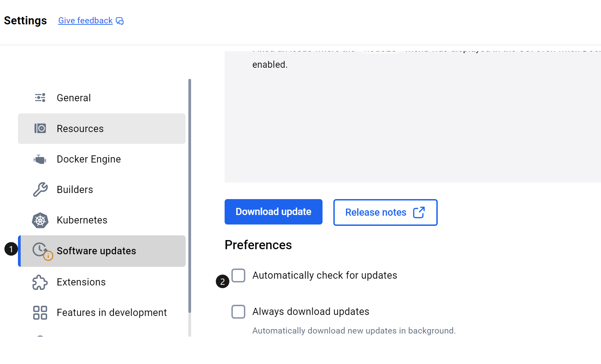Screen dimensions: 601x364
Task: Open the Resources settings section
Action: (x=80, y=129)
